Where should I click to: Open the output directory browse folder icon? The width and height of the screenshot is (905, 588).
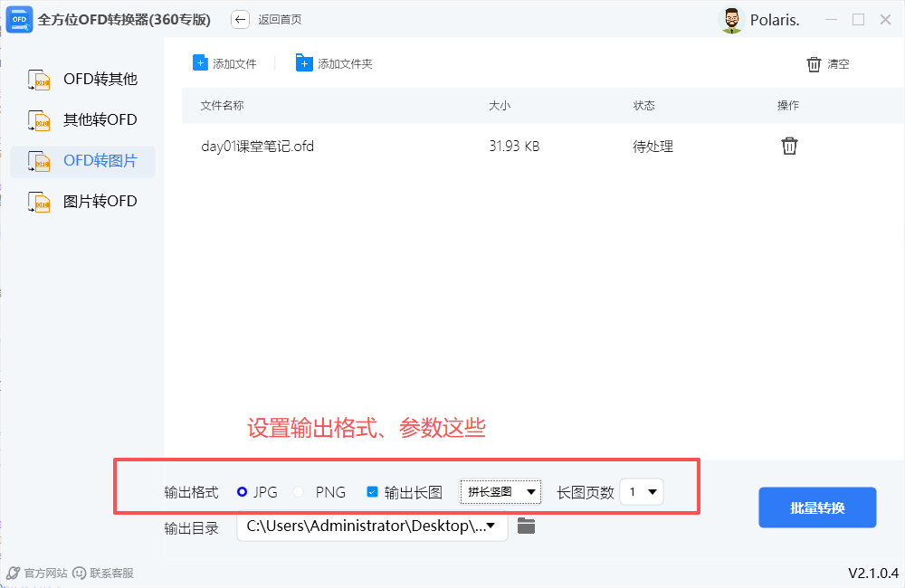point(526,526)
